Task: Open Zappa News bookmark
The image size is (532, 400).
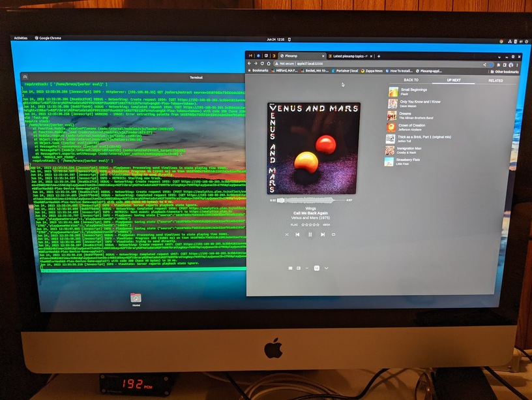Action: click(x=372, y=71)
